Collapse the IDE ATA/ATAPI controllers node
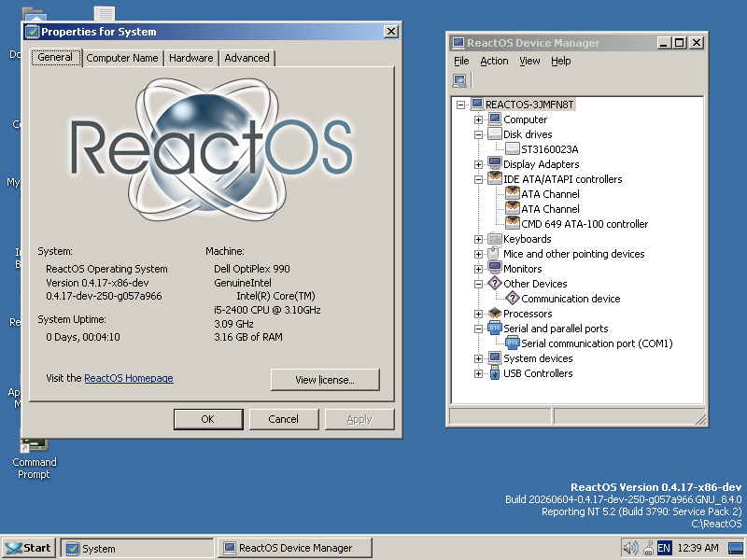This screenshot has width=747, height=560. pos(478,179)
